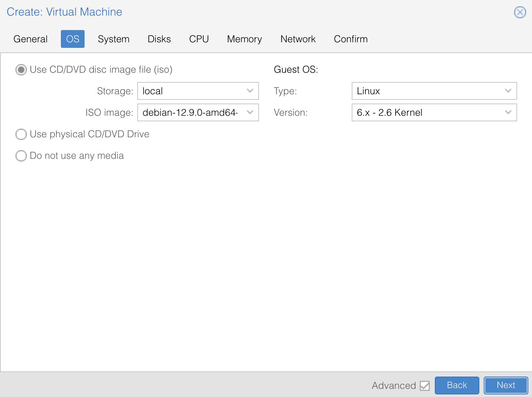532x397 pixels.
Task: Select 'Use CD/DVD disc image file' radio
Action: (21, 70)
